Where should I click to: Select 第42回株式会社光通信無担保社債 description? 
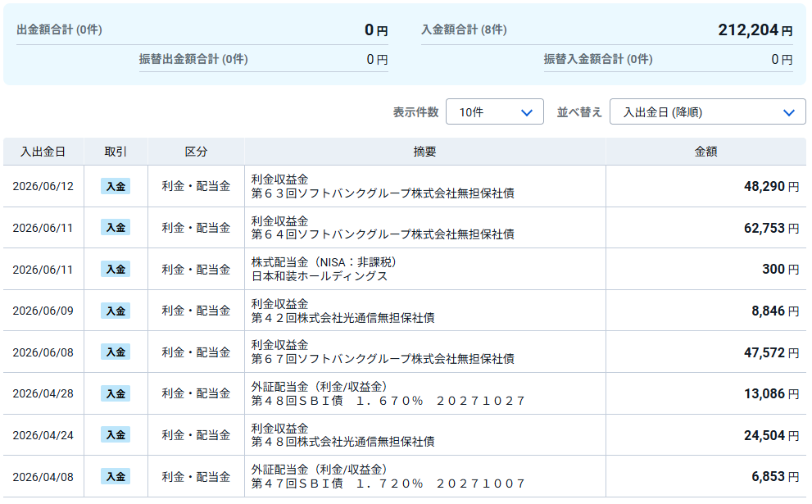[x=342, y=317]
